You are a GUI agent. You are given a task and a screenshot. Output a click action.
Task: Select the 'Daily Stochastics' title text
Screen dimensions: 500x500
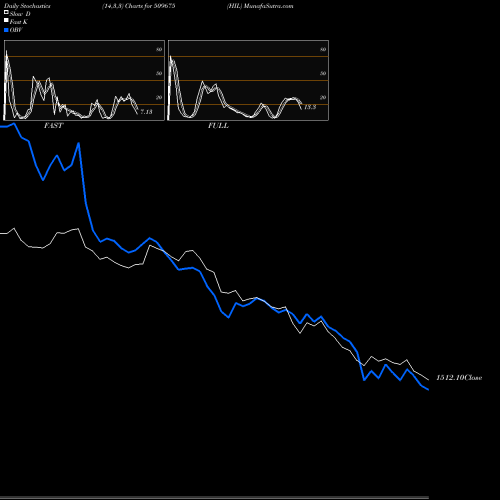27,6
